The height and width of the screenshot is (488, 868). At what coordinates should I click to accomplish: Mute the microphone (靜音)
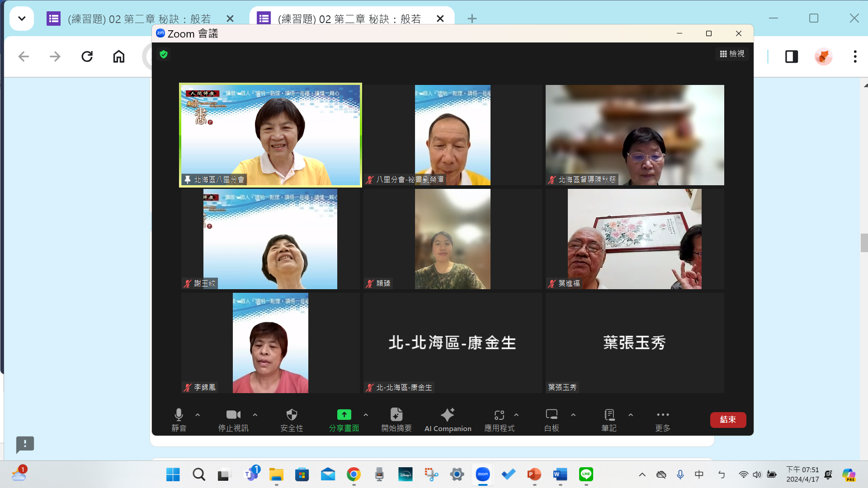point(179,415)
